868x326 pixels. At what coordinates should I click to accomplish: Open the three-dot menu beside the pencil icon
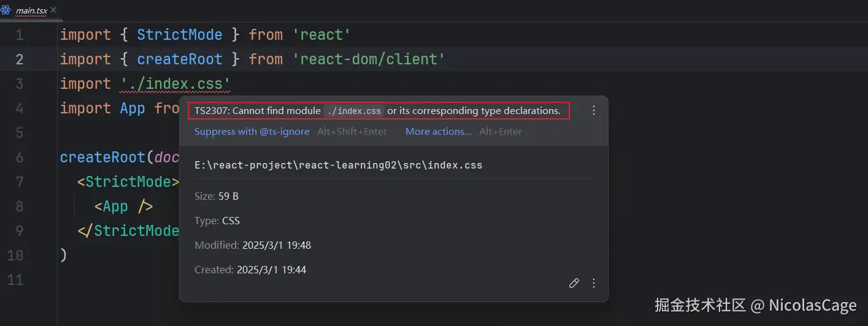pyautogui.click(x=593, y=283)
